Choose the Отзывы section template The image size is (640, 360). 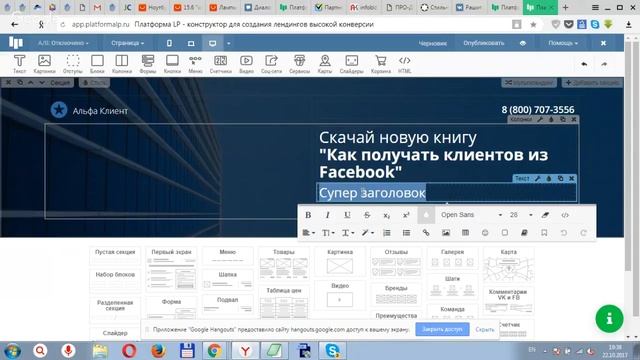point(396,263)
